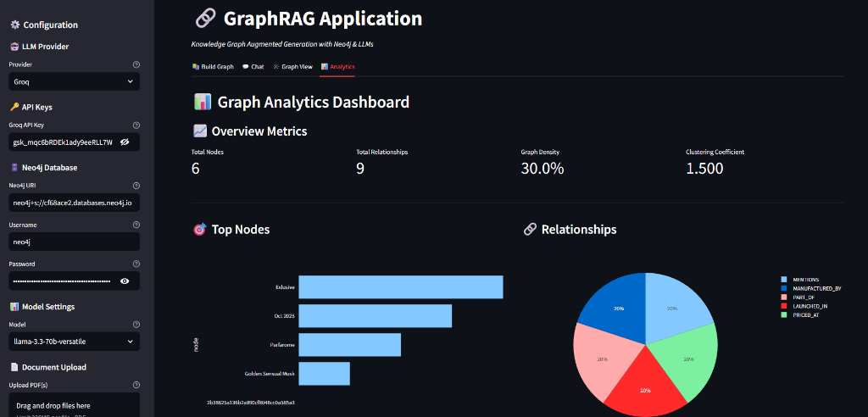Click the robot icon beside LLM Provider
This screenshot has height=417, width=868.
tap(14, 47)
